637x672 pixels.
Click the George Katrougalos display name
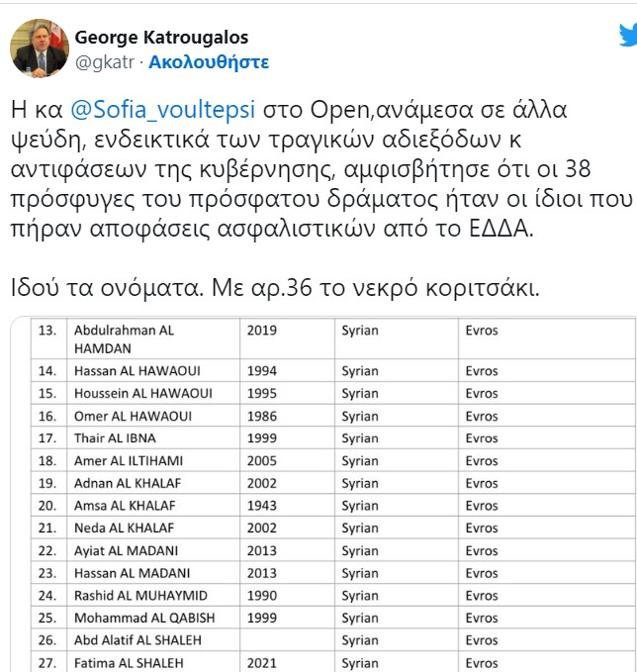[161, 38]
